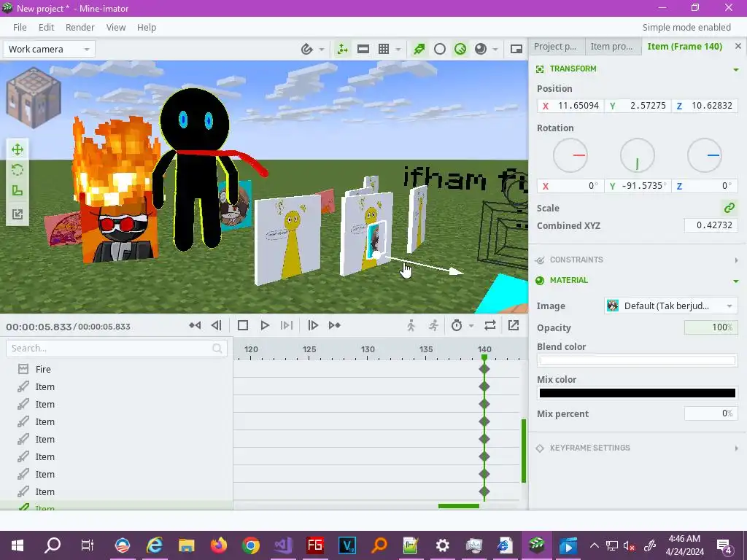747x560 pixels.
Task: Step back one frame
Action: 216,325
